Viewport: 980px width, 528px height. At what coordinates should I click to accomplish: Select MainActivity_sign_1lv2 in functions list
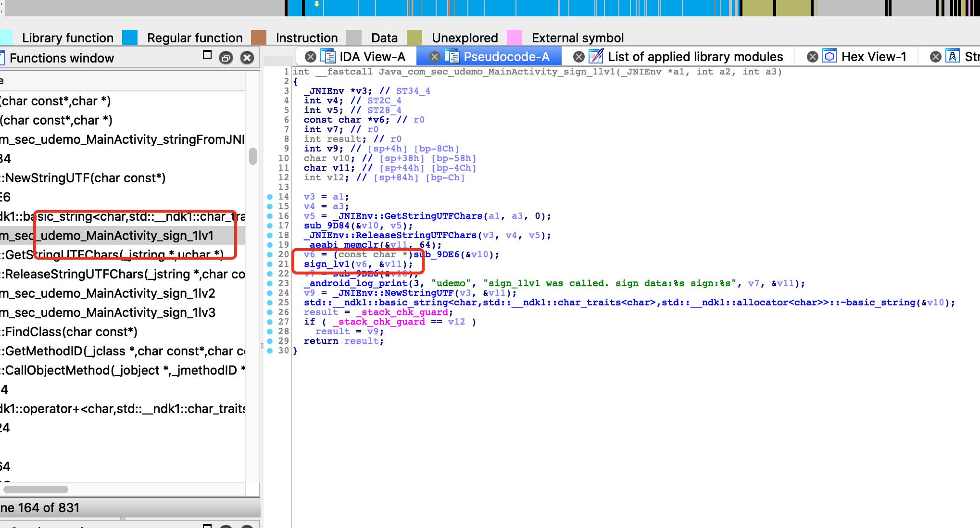pos(108,293)
